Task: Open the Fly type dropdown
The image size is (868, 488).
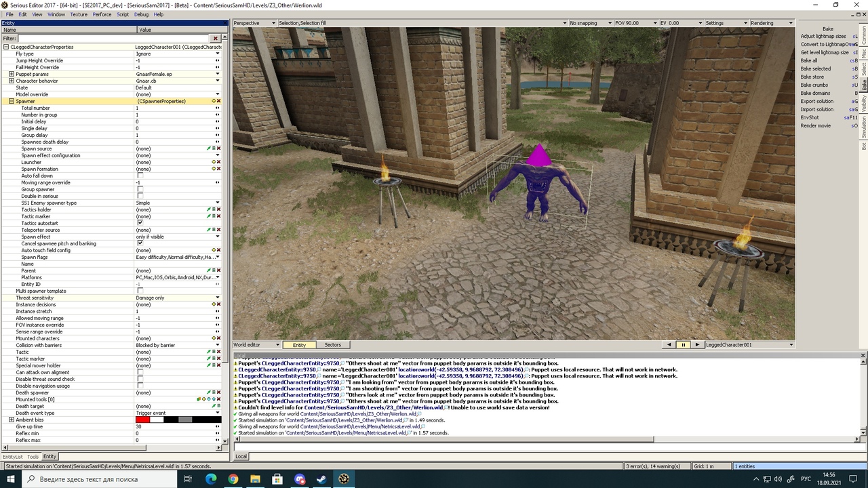Action: point(218,54)
